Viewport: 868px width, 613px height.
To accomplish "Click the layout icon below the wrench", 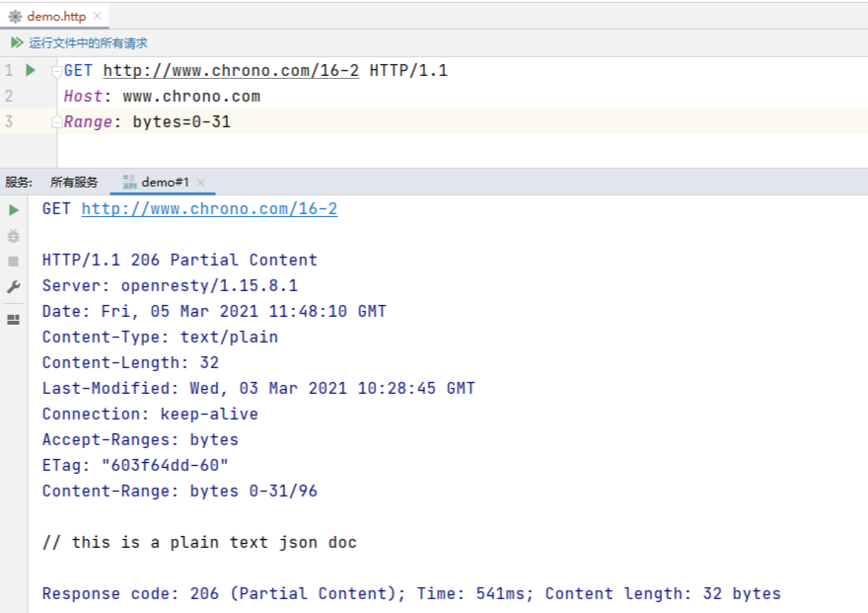I will 14,320.
